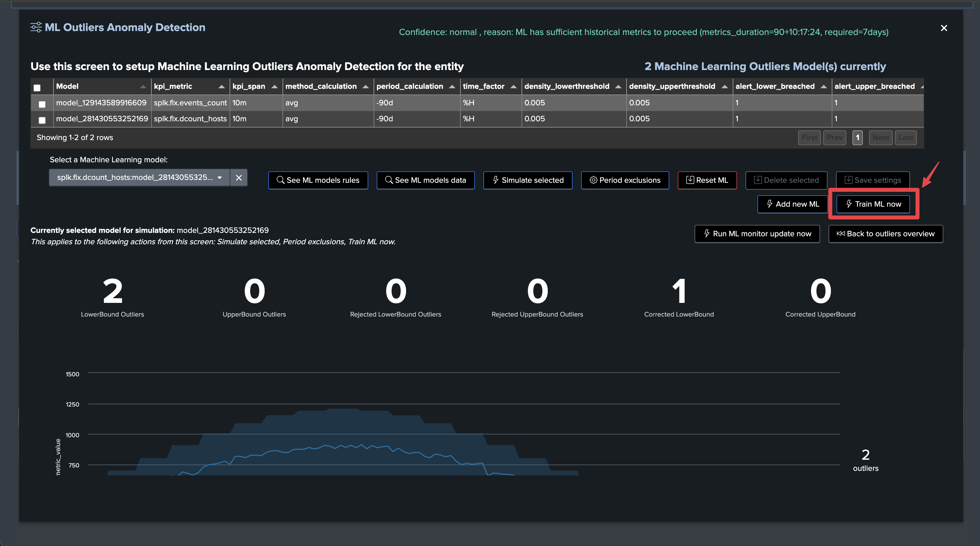The image size is (980, 546).
Task: Click magnifier icon on See ML models rules
Action: [280, 180]
